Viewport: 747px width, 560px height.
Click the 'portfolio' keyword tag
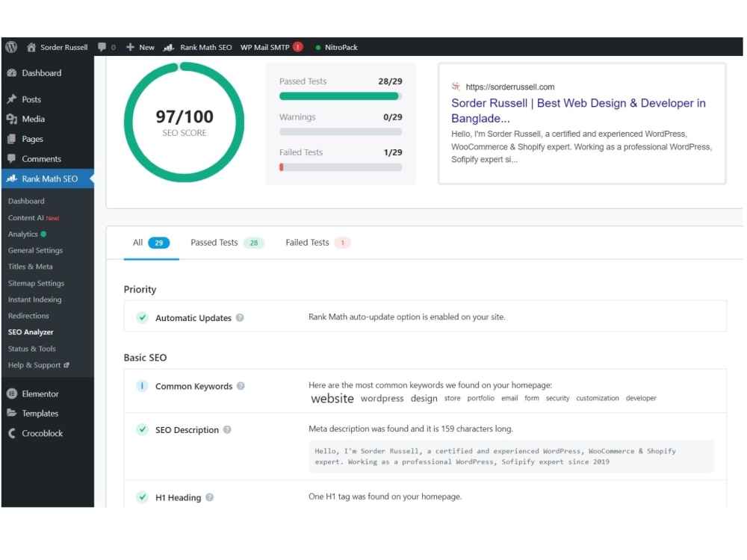point(480,398)
